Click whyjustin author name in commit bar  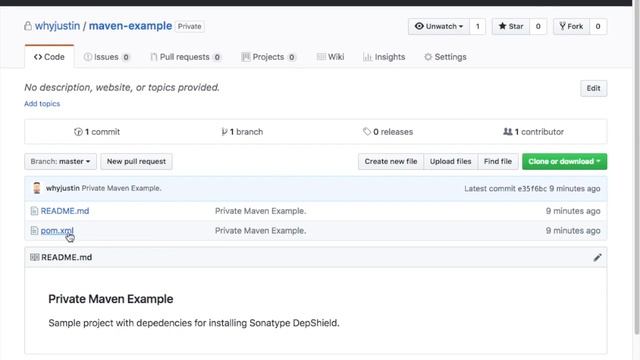[x=62, y=188]
